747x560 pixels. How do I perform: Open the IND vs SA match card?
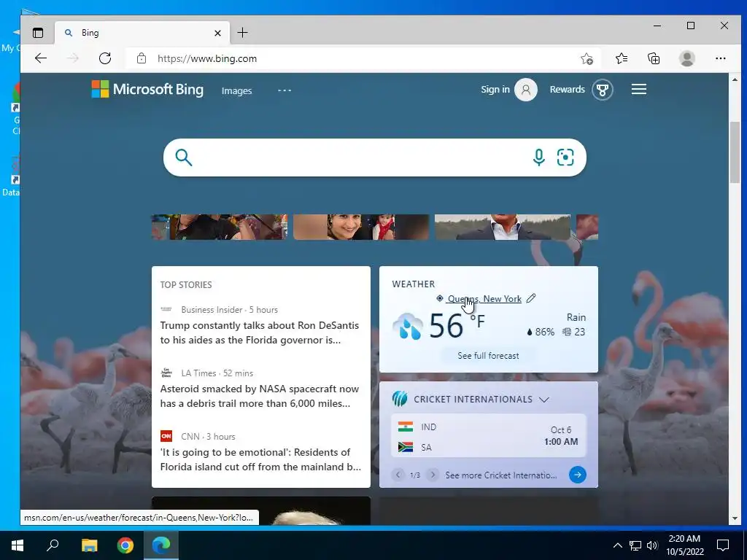[x=489, y=436]
